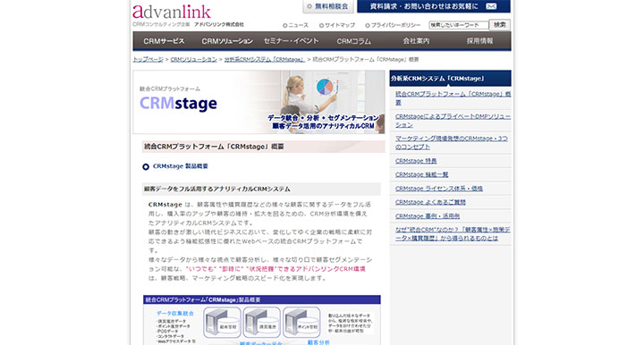
Task: Click the データ収集統合 label in diagram
Action: pos(174,313)
